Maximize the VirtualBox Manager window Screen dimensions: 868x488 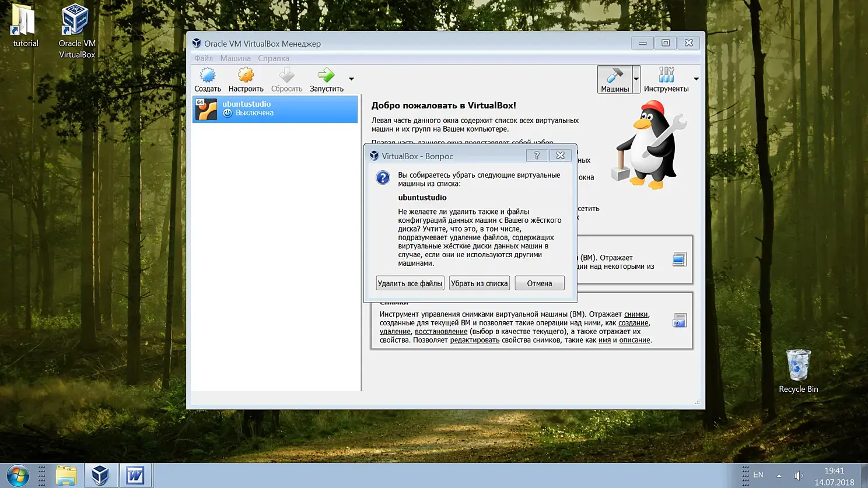tap(666, 43)
